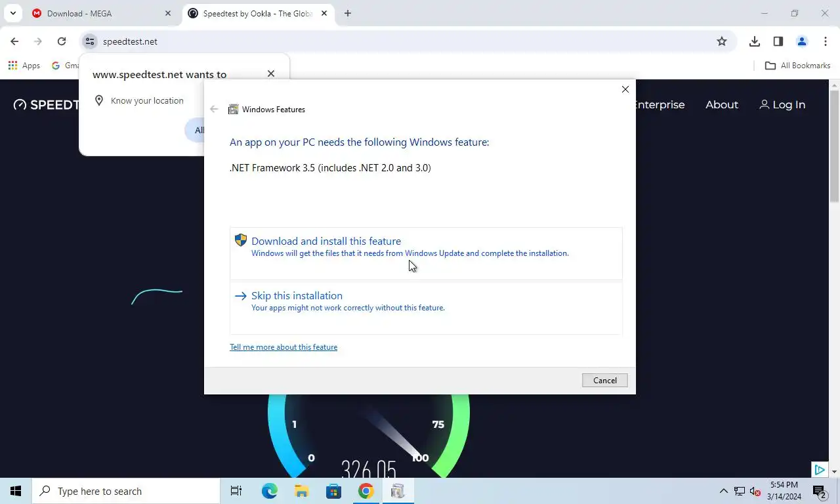
Task: Click the location pin icon in permission popup
Action: pos(99,100)
